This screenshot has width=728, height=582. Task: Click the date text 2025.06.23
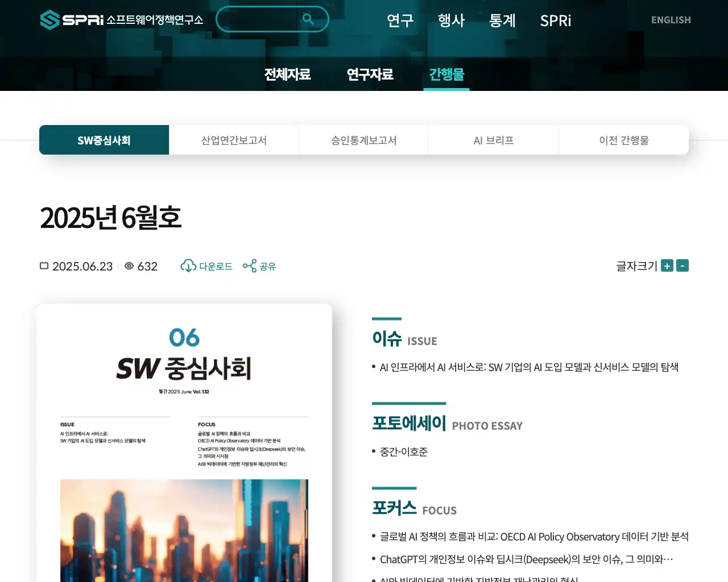tap(82, 266)
